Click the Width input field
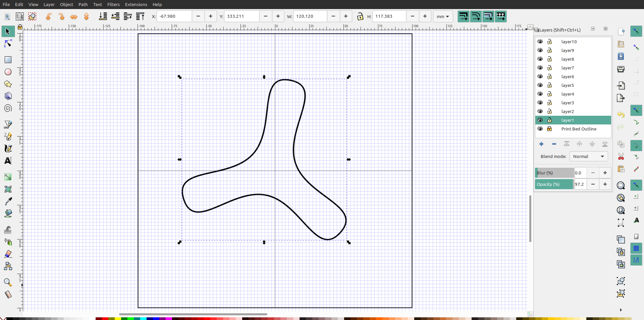Viewport: 644px width, 320px height. click(x=310, y=16)
